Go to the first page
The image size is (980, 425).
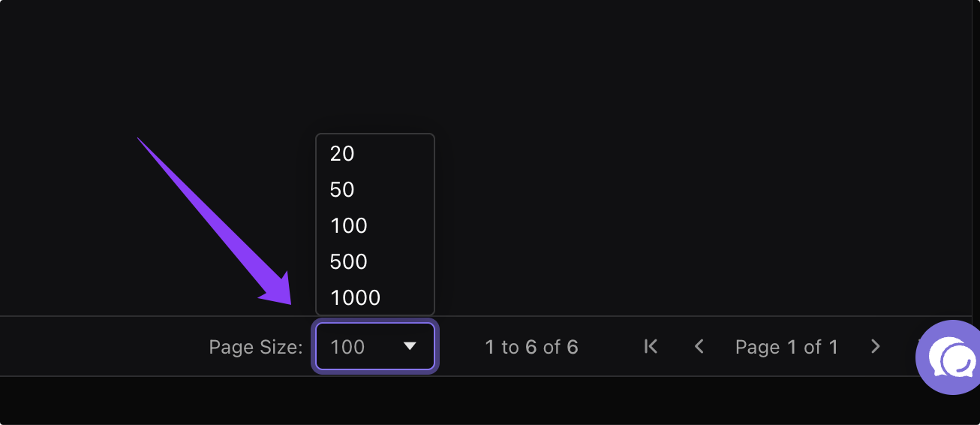pyautogui.click(x=651, y=346)
